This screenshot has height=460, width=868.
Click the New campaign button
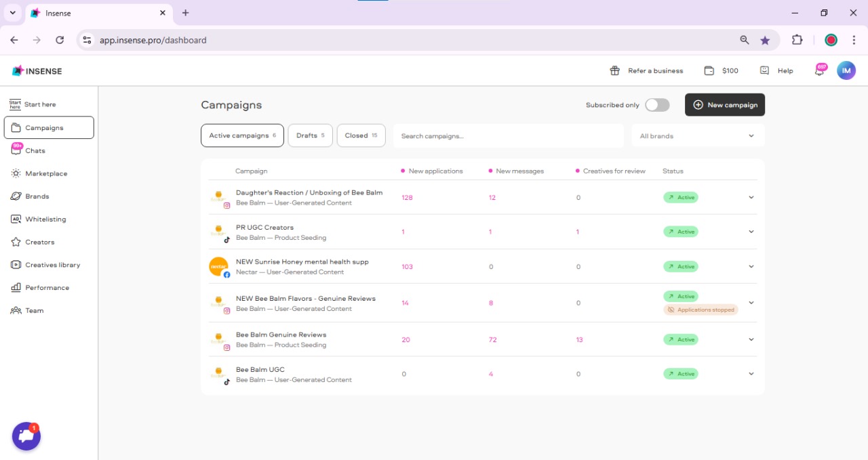click(725, 105)
